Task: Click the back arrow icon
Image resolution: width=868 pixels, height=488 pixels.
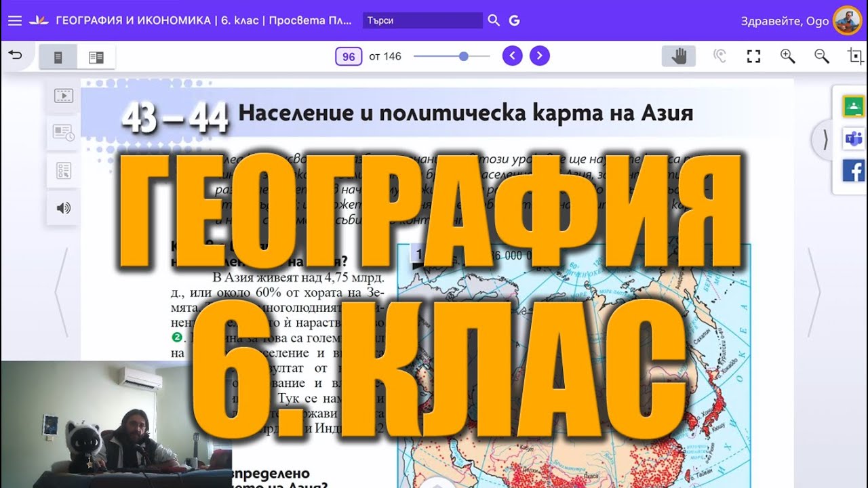Action: [16, 56]
